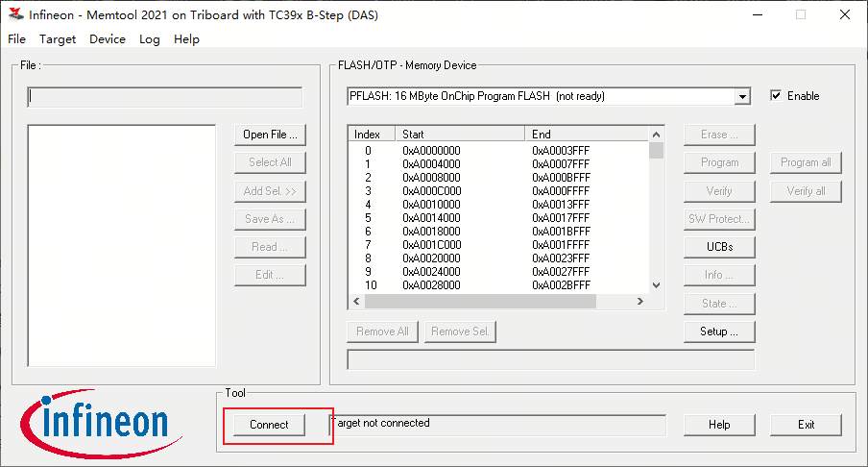Image resolution: width=868 pixels, height=467 pixels.
Task: Click the Add Sel. >> button
Action: [270, 191]
